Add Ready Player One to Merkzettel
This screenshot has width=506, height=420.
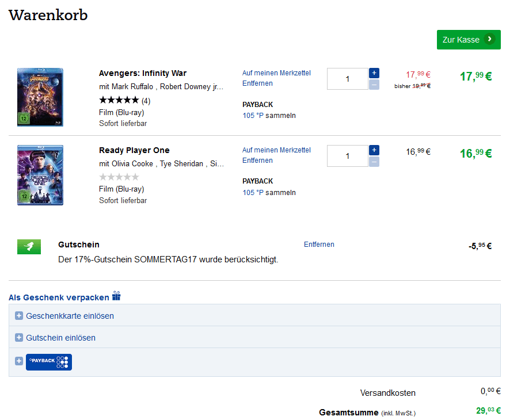pos(276,150)
